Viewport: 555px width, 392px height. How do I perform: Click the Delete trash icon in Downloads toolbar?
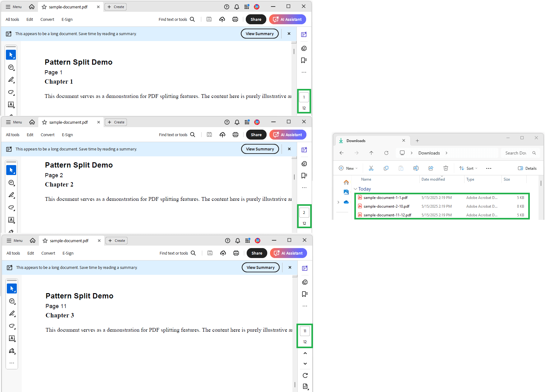[x=446, y=168]
